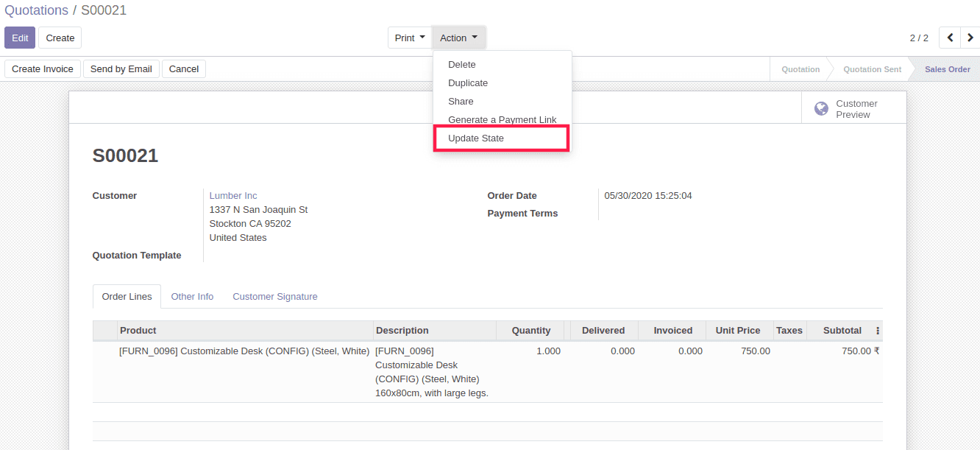Switch to Customer Signature tab

pos(275,297)
